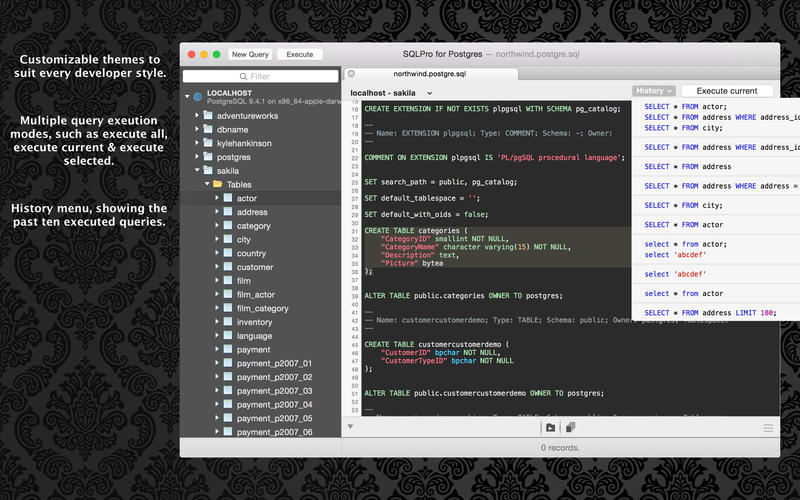Screen dimensions: 800x500
Task: Click the folder icon in results bar
Action: pyautogui.click(x=550, y=428)
